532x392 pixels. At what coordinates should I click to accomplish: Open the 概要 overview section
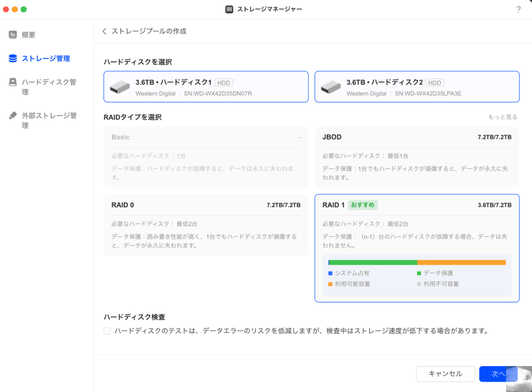[29, 35]
